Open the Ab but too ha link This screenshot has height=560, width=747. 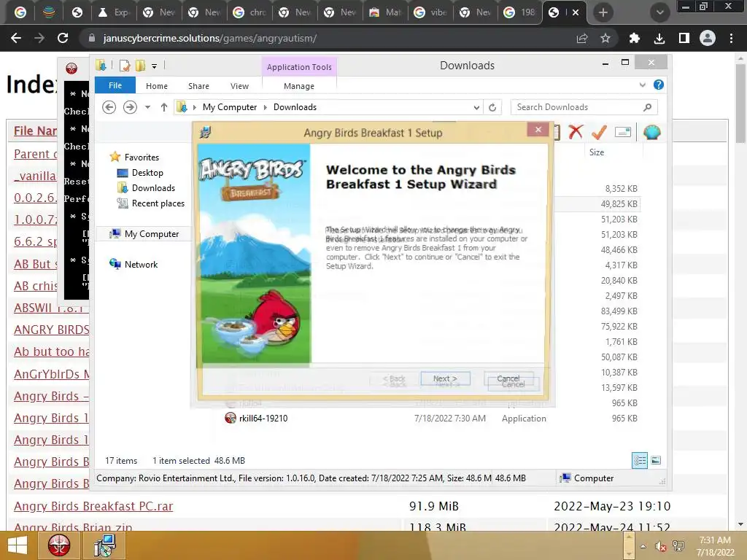click(51, 351)
